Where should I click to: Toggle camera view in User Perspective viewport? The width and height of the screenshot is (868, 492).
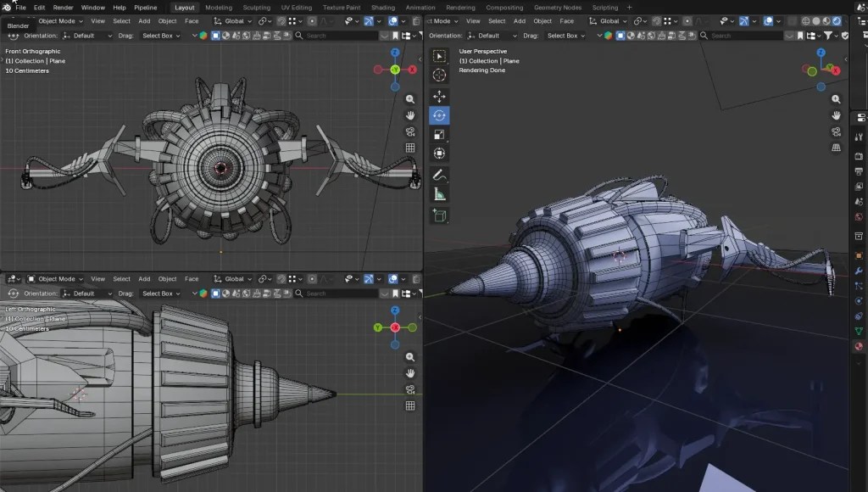pyautogui.click(x=836, y=131)
